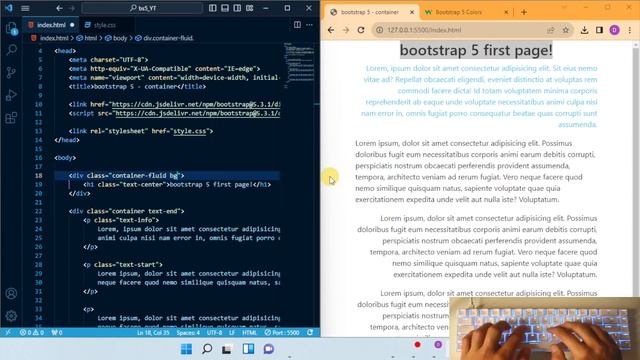
Task: Select index.html in the breadcrumb
Action: click(54, 38)
